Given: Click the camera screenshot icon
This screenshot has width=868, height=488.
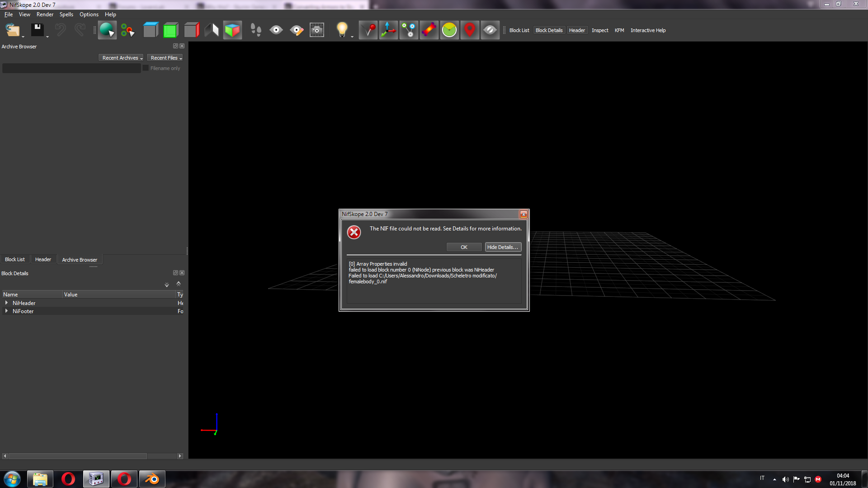Looking at the screenshot, I should click(x=317, y=30).
